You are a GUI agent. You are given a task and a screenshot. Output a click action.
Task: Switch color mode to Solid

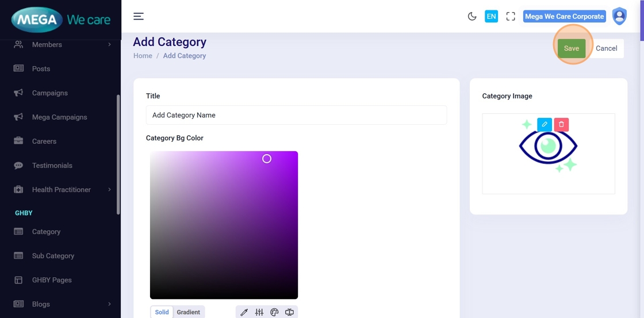coord(162,312)
